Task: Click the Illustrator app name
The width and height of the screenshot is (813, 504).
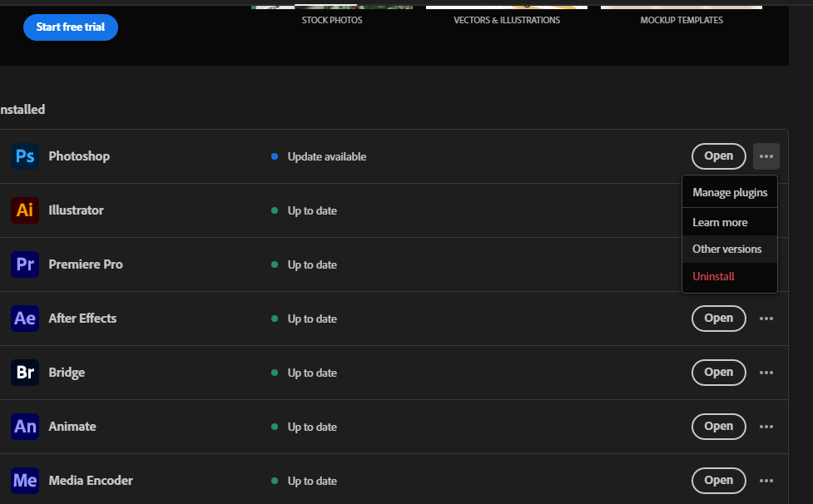Action: point(77,210)
